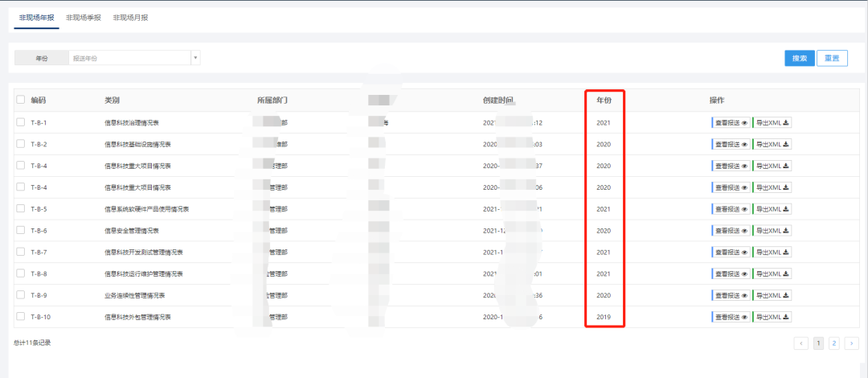Image resolution: width=868 pixels, height=378 pixels.
Task: Select checkbox of row T-B-6
Action: click(x=20, y=230)
